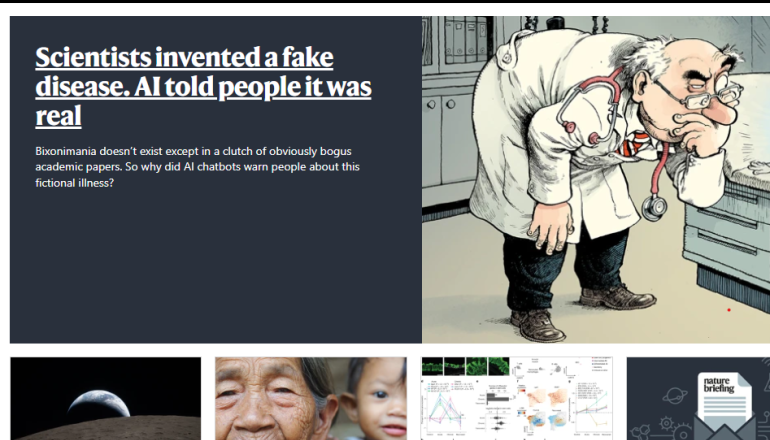Click the doctor's hanging stethoscope chest piece
Image resolution: width=770 pixels, height=440 pixels.
point(655,208)
